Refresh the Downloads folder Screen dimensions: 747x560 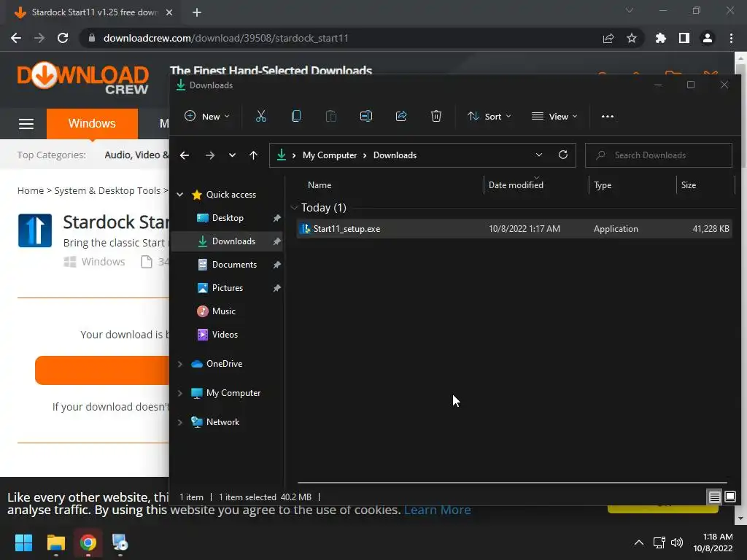tap(563, 155)
